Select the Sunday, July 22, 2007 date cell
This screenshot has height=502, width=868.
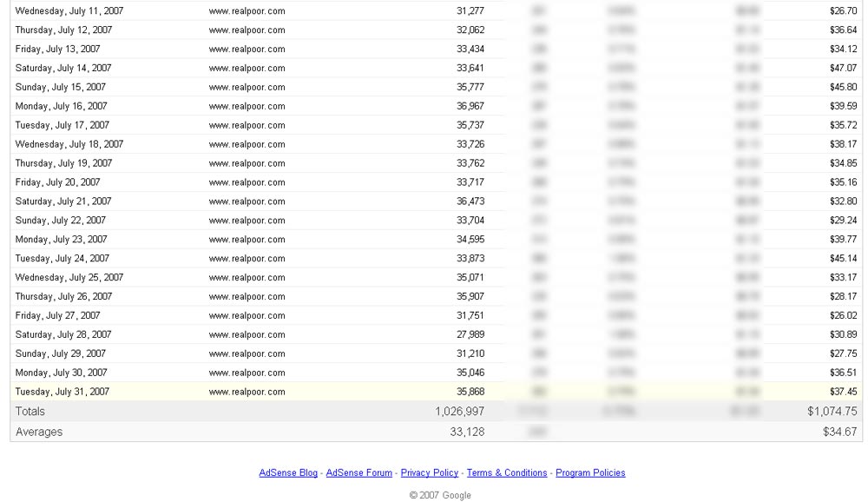[61, 221]
